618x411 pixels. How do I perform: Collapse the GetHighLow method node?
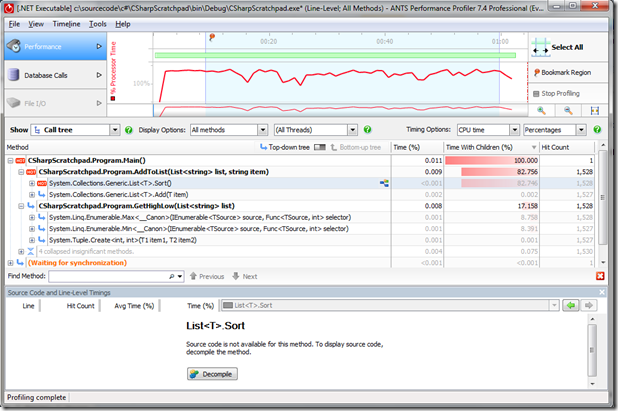tap(21, 206)
